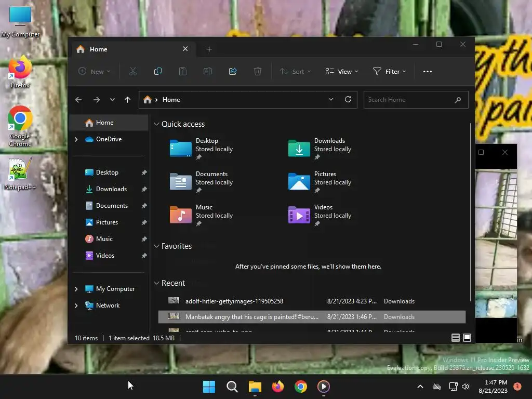The height and width of the screenshot is (399, 532).
Task: Open the New dropdown menu
Action: pyautogui.click(x=95, y=72)
